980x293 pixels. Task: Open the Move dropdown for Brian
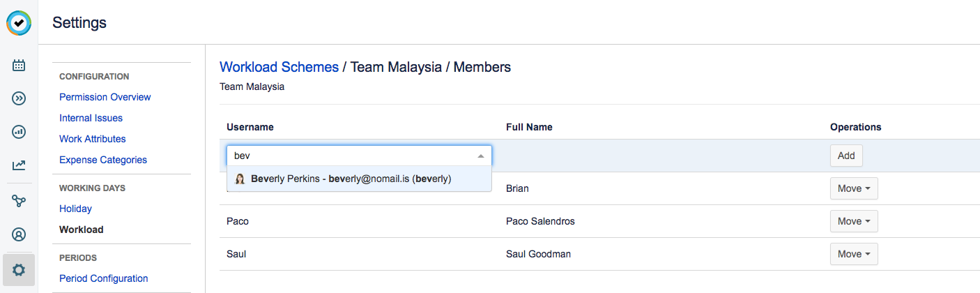(853, 188)
